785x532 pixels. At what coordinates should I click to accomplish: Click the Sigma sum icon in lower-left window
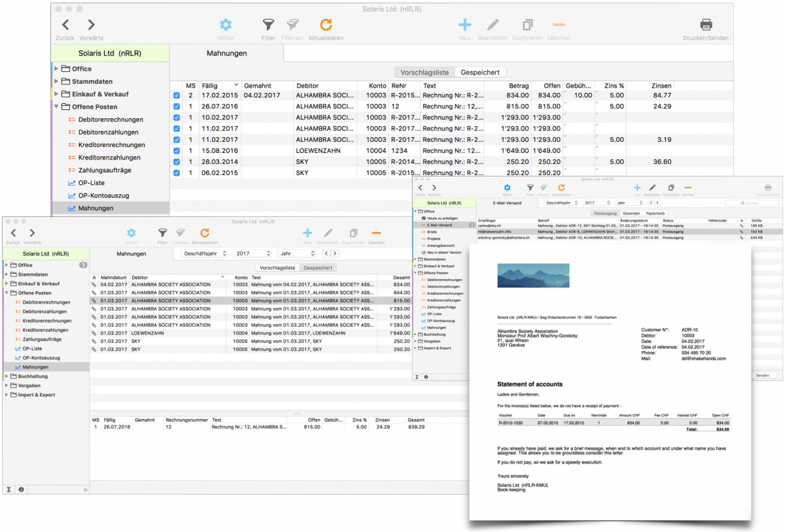coord(9,489)
